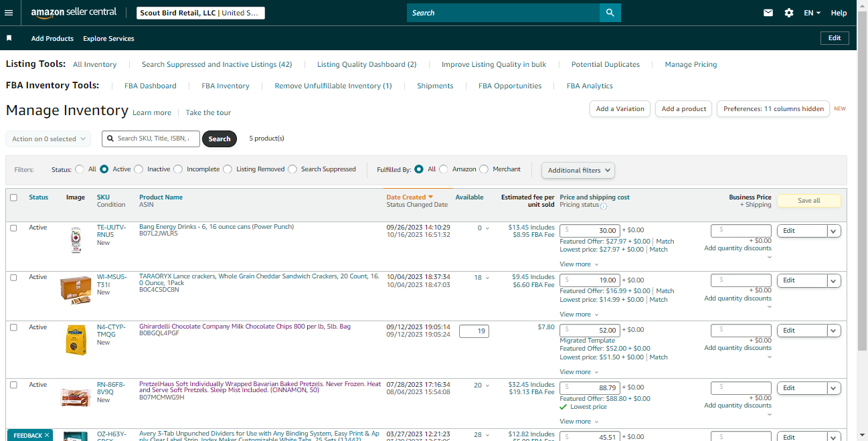Open the EN language dropdown

click(812, 13)
